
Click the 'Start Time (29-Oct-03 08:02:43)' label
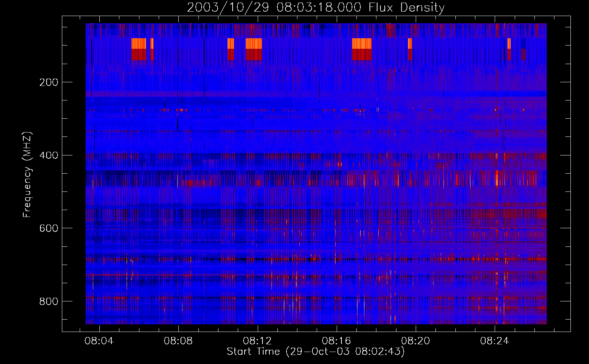click(x=316, y=352)
